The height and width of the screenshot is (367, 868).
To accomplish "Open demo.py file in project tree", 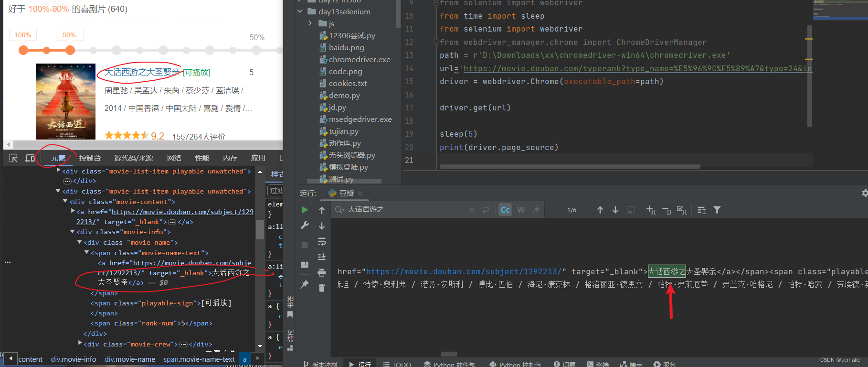I will click(x=339, y=95).
